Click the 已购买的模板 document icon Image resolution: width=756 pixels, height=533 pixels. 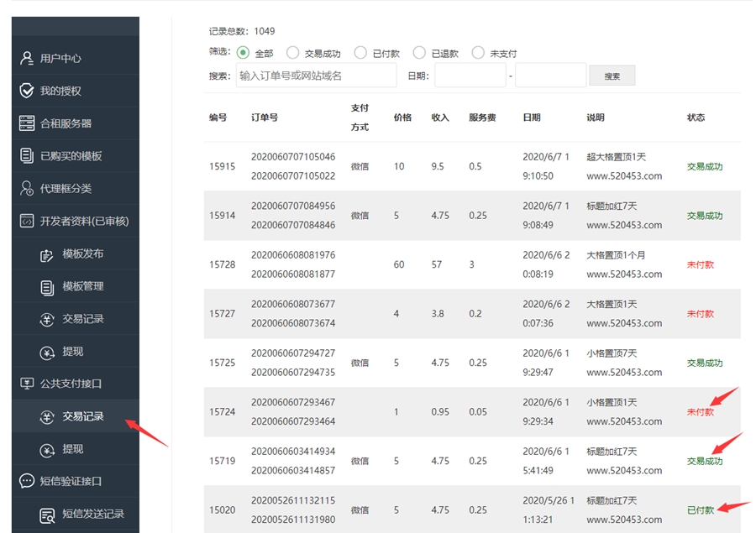[27, 156]
